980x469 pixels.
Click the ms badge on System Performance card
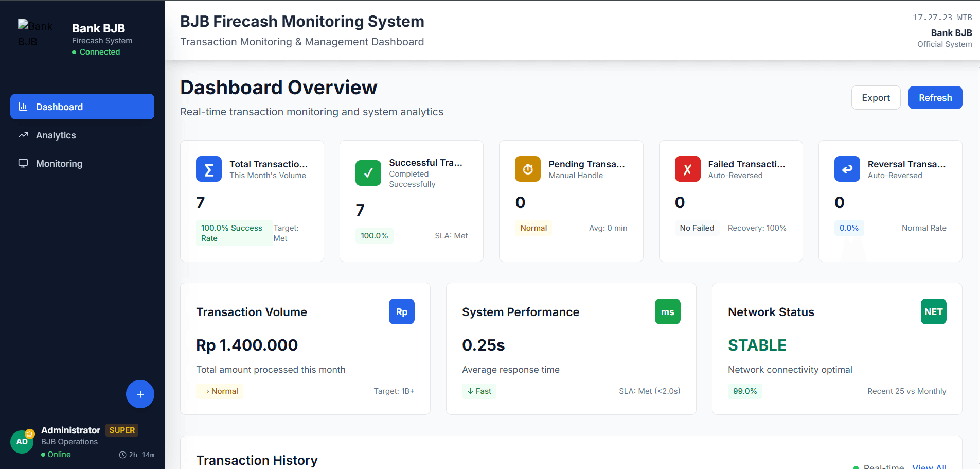[667, 311]
